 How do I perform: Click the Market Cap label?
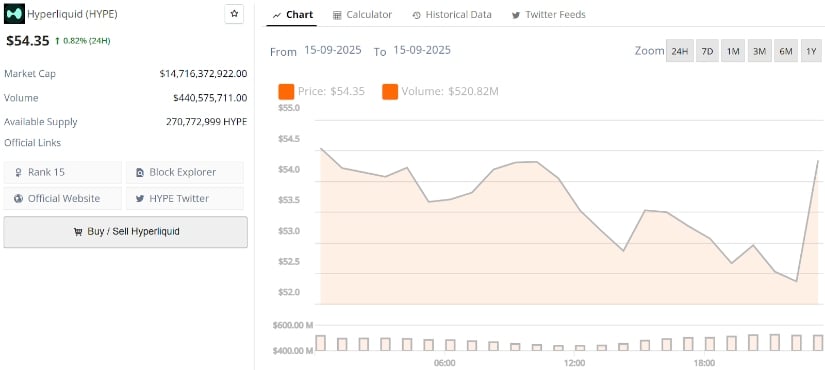[x=29, y=74]
